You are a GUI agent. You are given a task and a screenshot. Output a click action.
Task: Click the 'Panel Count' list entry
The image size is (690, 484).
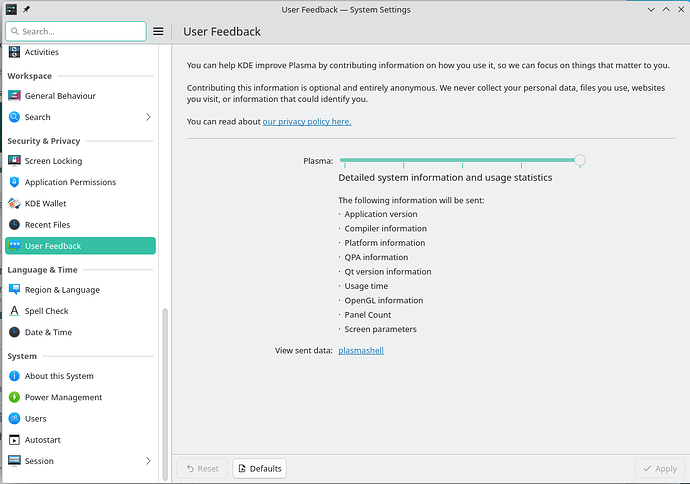367,315
